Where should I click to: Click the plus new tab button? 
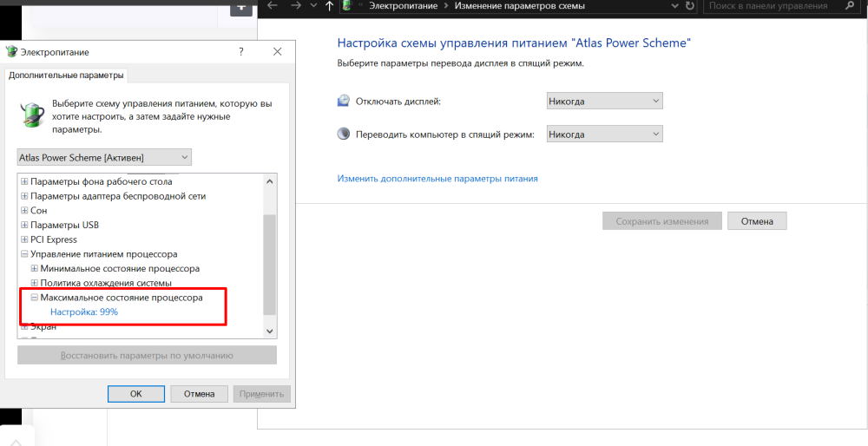(x=241, y=7)
